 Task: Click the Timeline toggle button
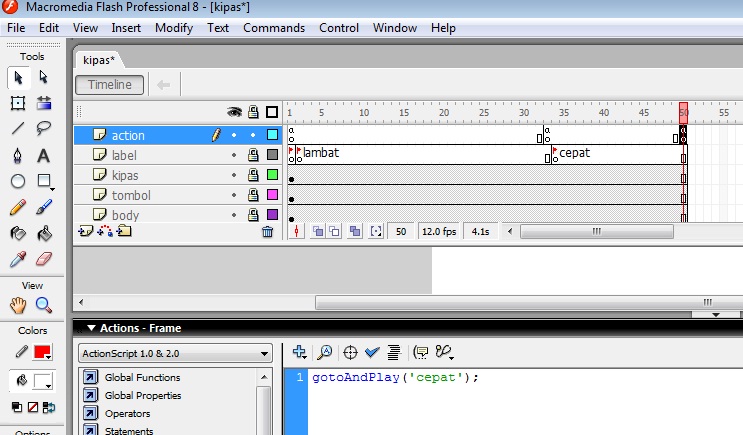coord(109,85)
